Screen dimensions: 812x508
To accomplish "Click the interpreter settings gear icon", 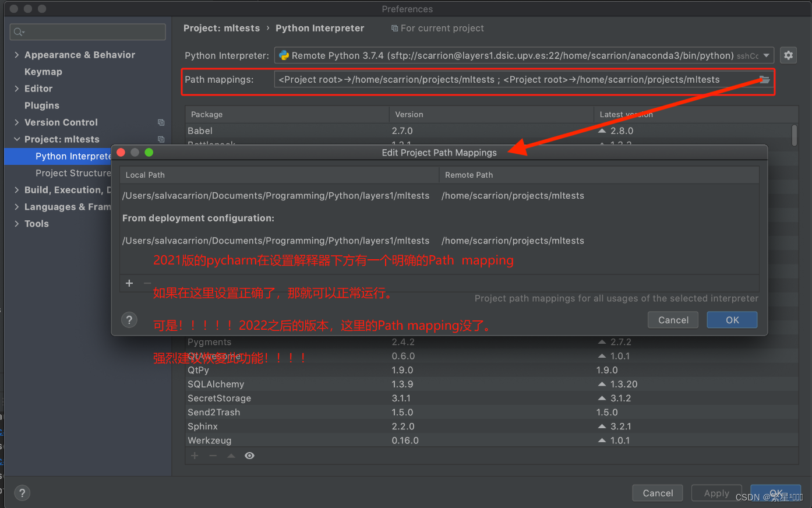I will coord(788,55).
